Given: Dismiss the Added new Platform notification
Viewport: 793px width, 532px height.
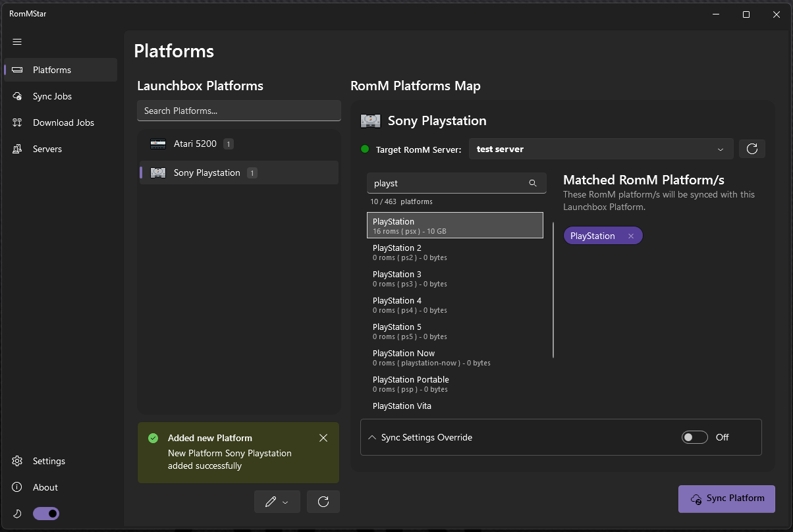Looking at the screenshot, I should tap(323, 438).
